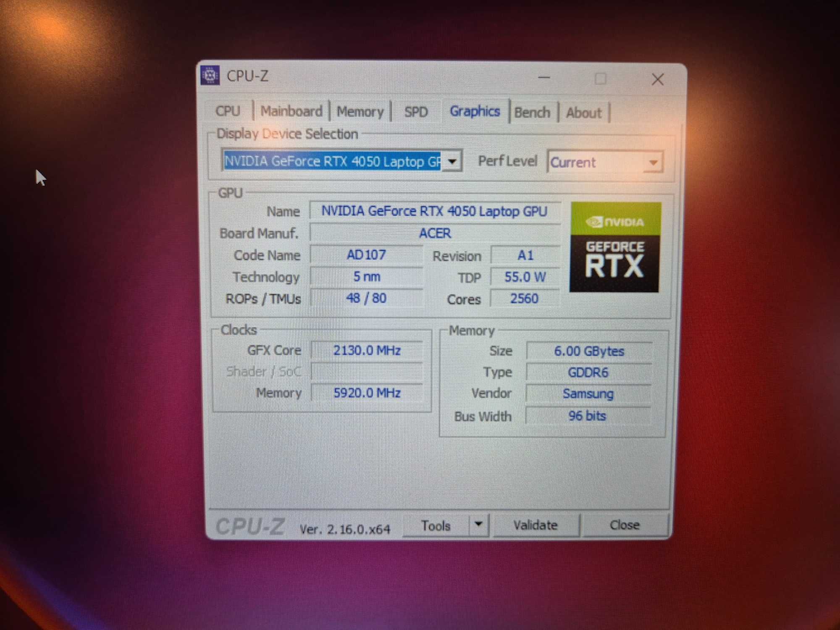840x630 pixels.
Task: Click the 96 bits bus width value
Action: 587,416
